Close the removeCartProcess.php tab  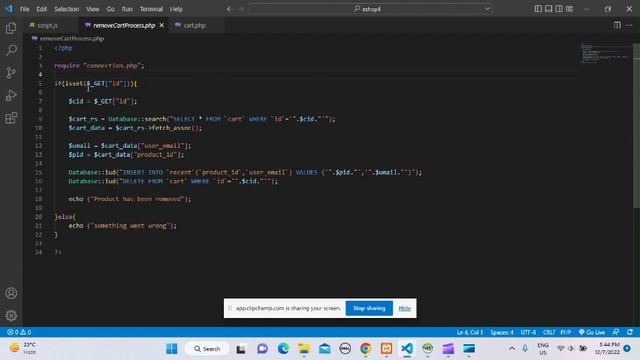162,25
